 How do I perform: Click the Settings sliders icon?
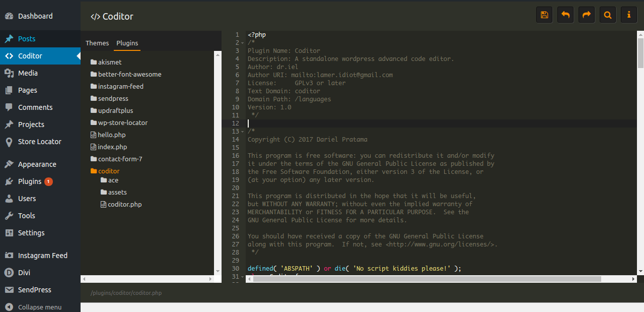9,233
